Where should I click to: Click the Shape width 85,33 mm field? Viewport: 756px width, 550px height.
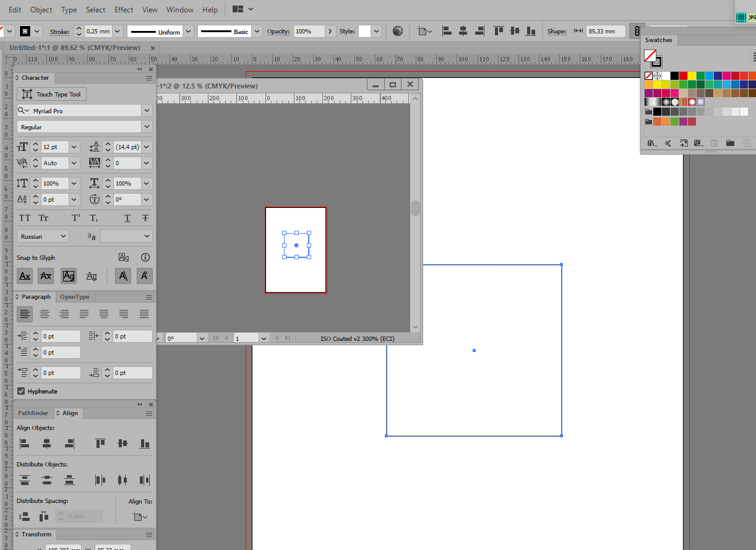tap(605, 31)
